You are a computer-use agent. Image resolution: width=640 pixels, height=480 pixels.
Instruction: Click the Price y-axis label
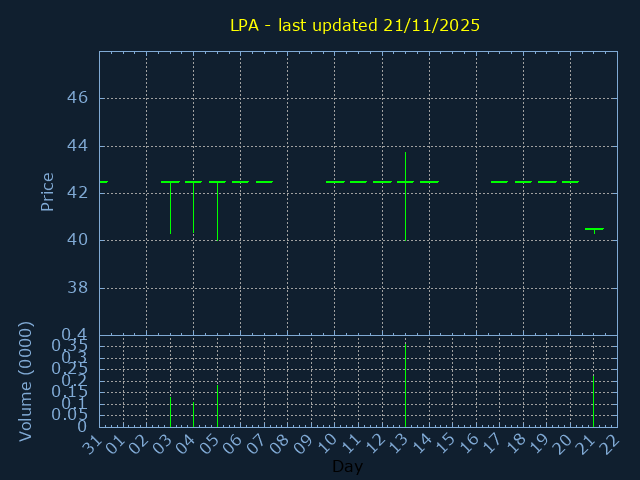tap(47, 192)
